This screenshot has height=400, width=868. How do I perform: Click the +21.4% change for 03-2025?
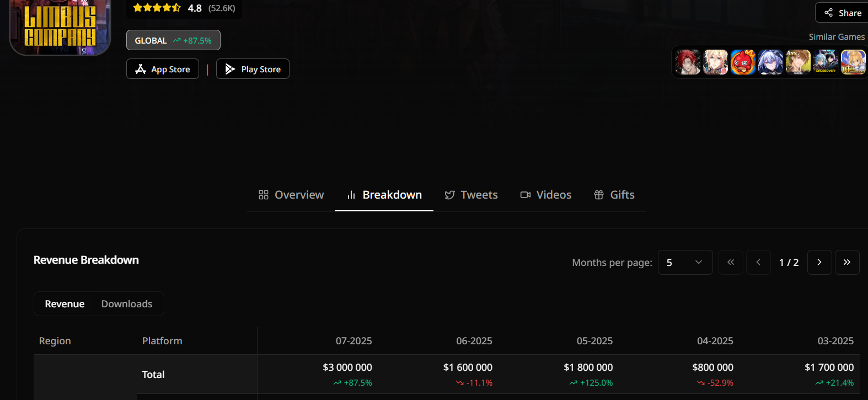pos(835,383)
